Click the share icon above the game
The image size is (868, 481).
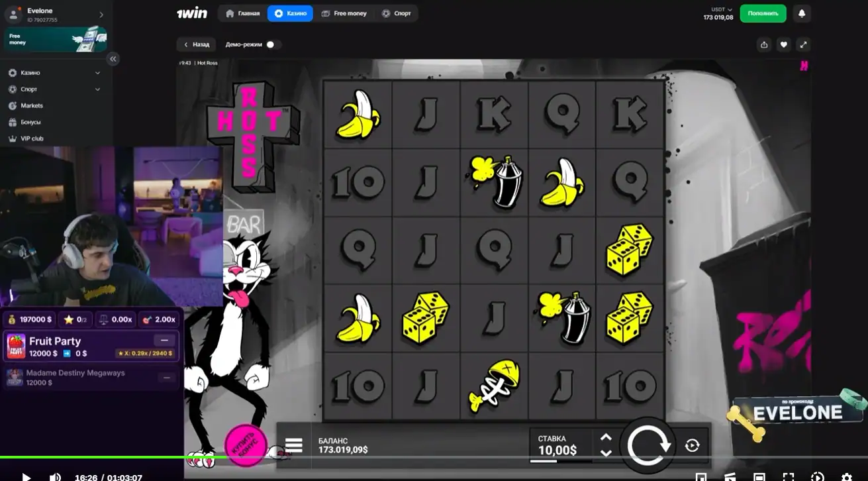tap(764, 44)
